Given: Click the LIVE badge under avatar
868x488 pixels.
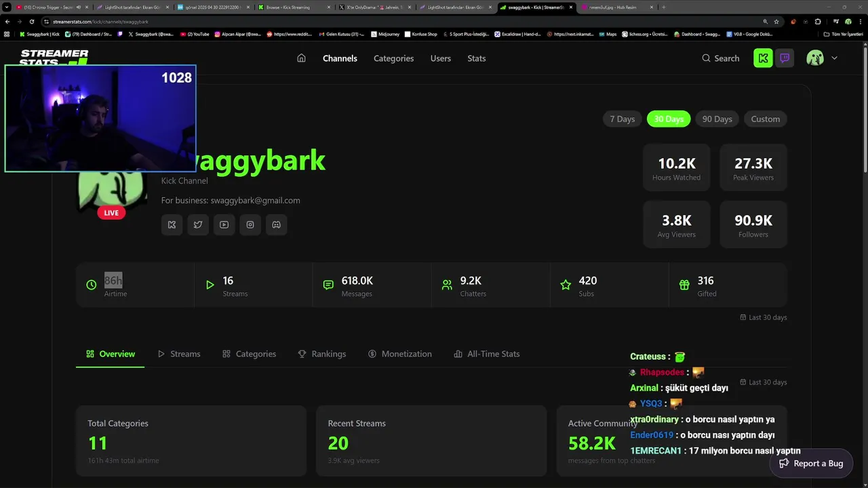Looking at the screenshot, I should point(111,213).
